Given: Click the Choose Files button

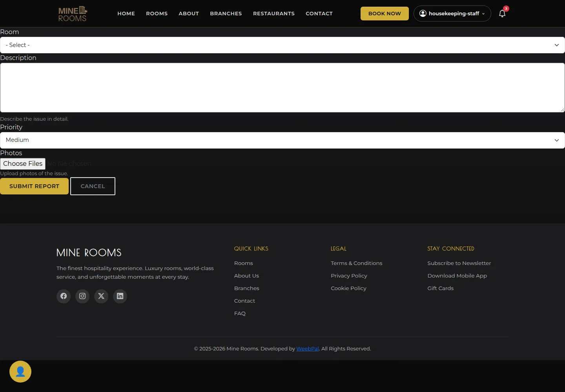Looking at the screenshot, I should (x=23, y=163).
